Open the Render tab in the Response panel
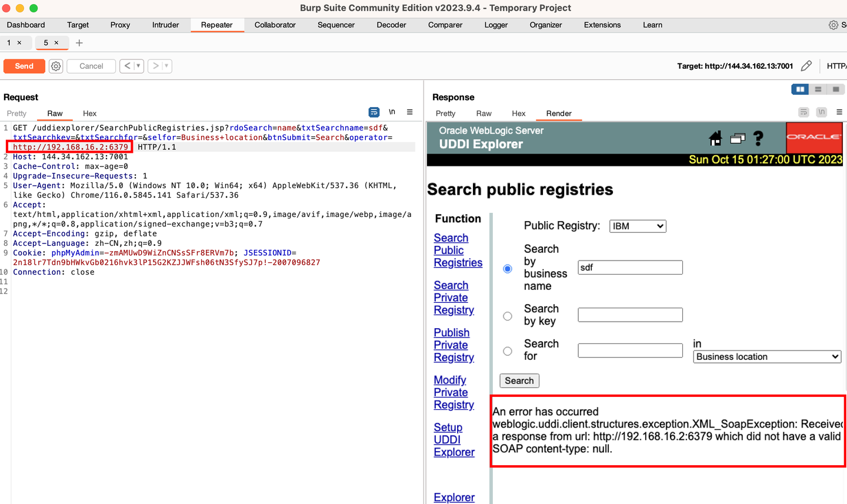847x504 pixels. click(558, 113)
